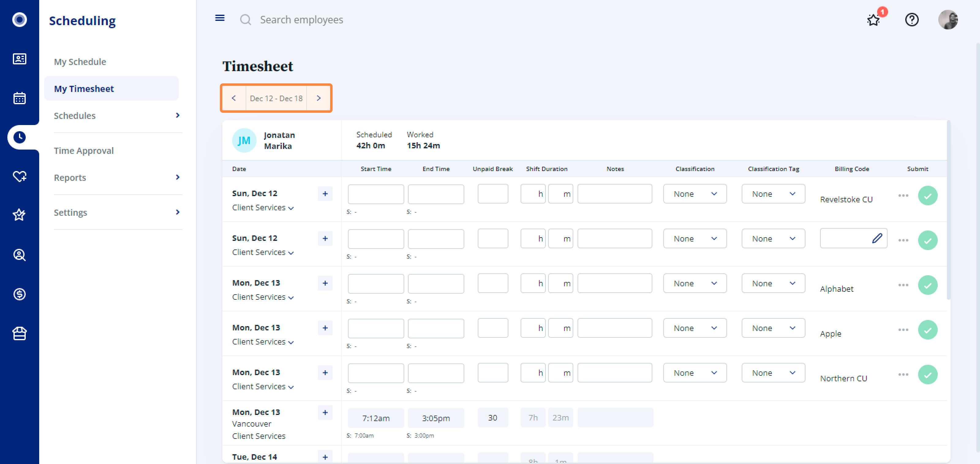Open more options dots on Revelstoke CU row

pos(903,196)
